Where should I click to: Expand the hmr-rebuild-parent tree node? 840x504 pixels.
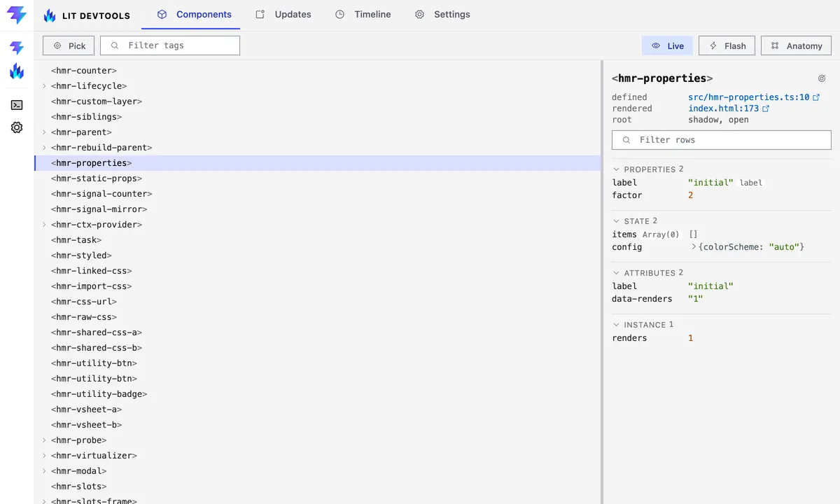pos(44,148)
